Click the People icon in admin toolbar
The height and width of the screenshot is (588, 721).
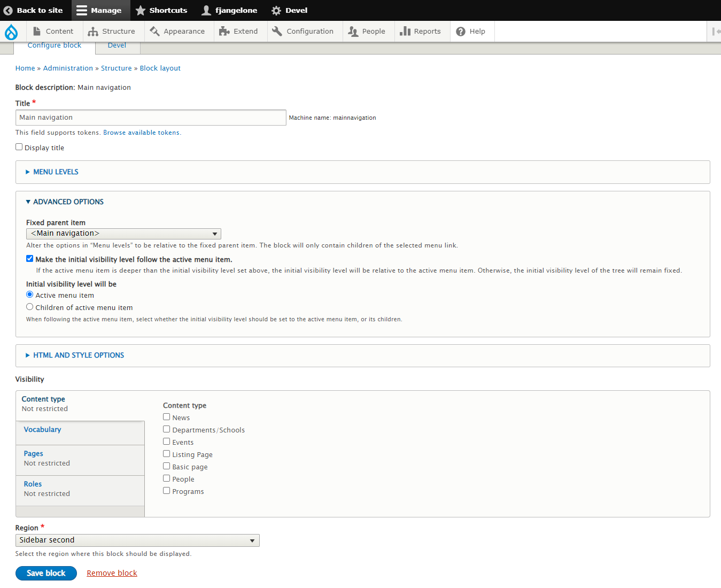pos(353,31)
